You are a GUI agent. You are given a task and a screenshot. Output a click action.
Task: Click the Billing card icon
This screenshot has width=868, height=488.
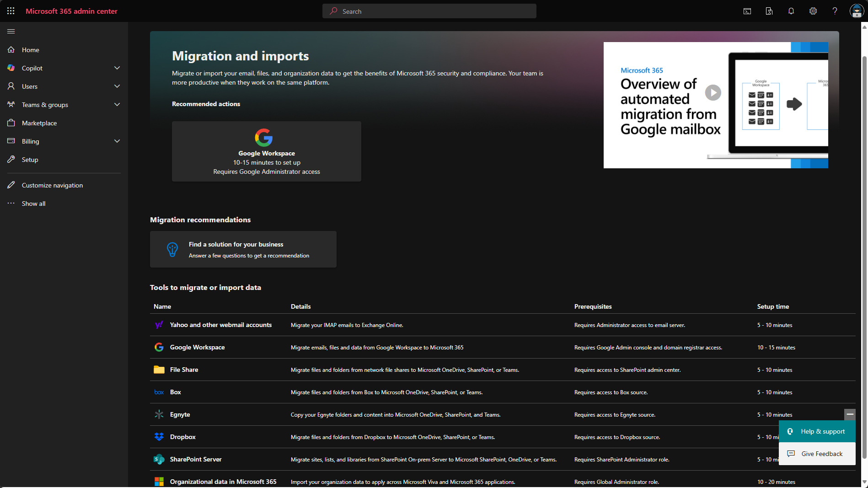click(x=11, y=141)
